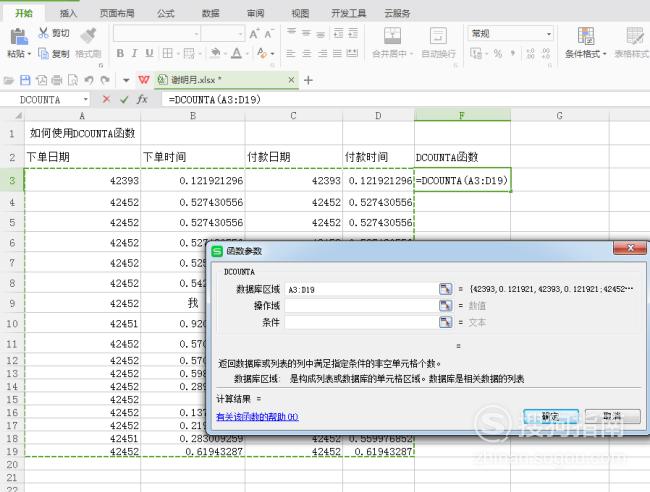Switch to the 插入 ribbon tab
650x492 pixels.
click(x=68, y=13)
